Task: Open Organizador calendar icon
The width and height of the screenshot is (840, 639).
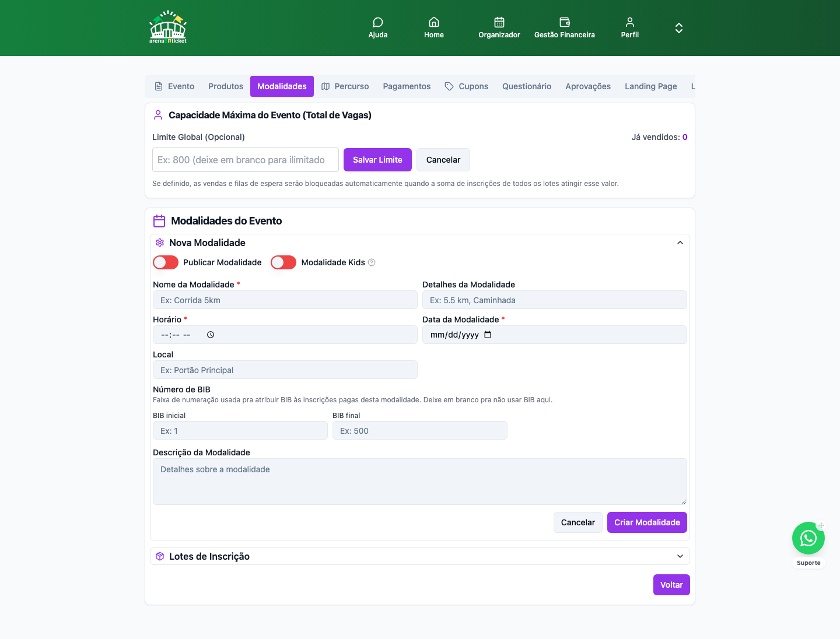Action: (x=499, y=22)
